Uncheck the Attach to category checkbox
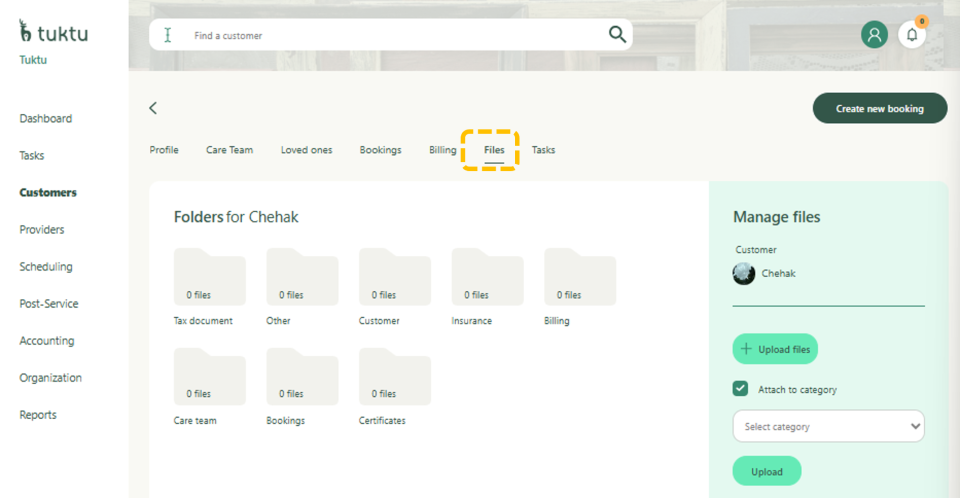The width and height of the screenshot is (960, 498). coord(741,389)
